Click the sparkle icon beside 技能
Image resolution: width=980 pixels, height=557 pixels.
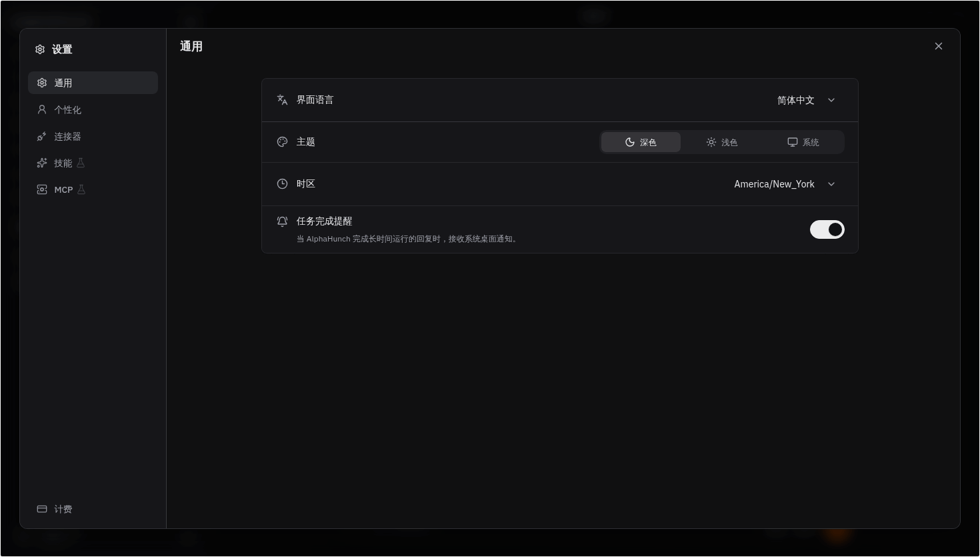pos(42,163)
